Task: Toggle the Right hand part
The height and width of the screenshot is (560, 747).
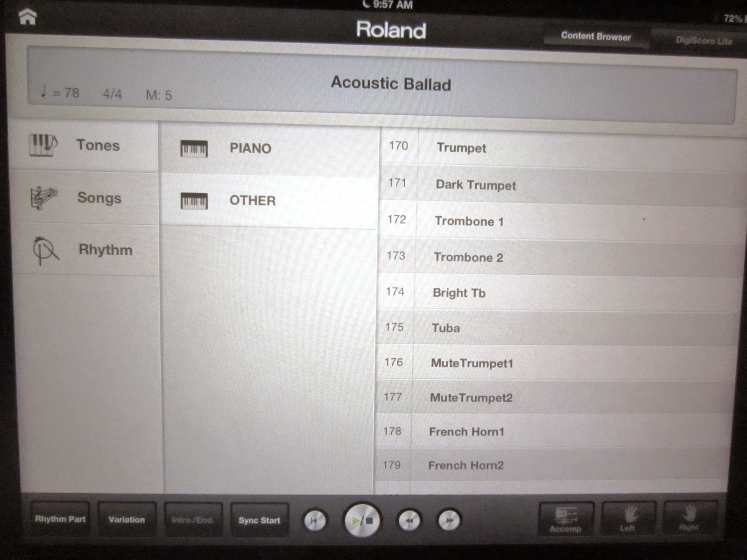Action: (689, 517)
